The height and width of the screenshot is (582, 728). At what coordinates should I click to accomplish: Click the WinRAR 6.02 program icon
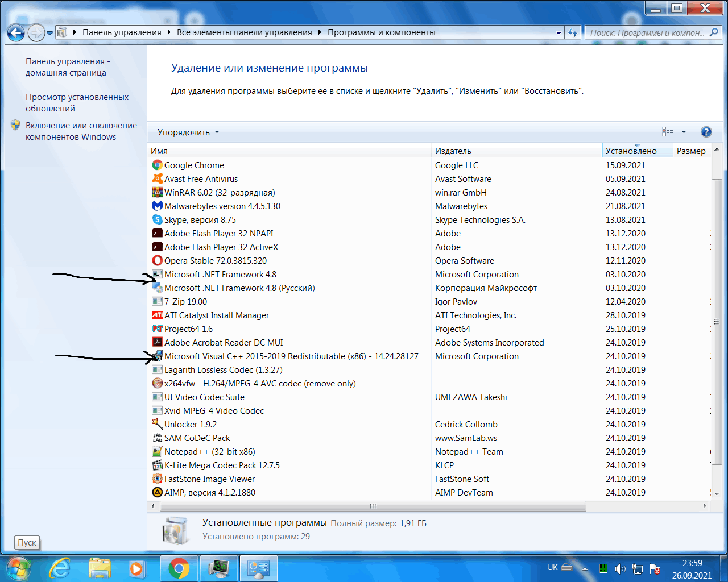point(158,192)
